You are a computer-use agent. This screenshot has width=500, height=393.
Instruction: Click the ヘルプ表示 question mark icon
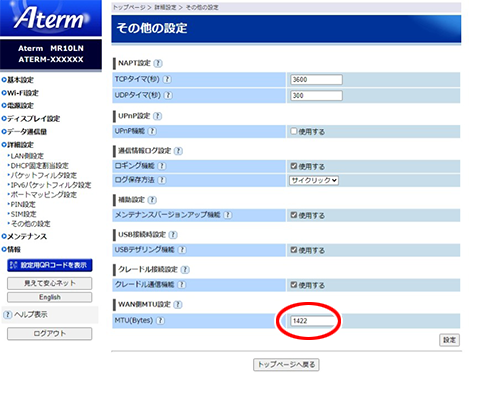pyautogui.click(x=8, y=315)
